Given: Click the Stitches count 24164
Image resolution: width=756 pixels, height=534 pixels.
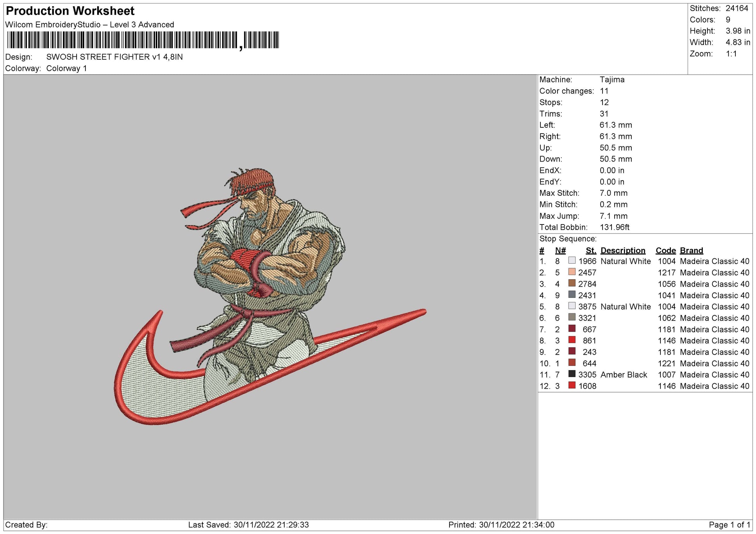Looking at the screenshot, I should pyautogui.click(x=737, y=8).
